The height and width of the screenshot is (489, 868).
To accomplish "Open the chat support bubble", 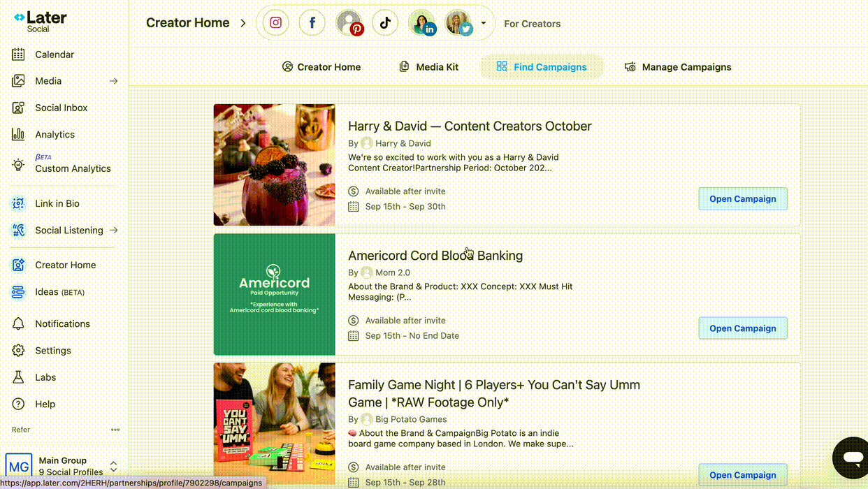I will pyautogui.click(x=852, y=458).
